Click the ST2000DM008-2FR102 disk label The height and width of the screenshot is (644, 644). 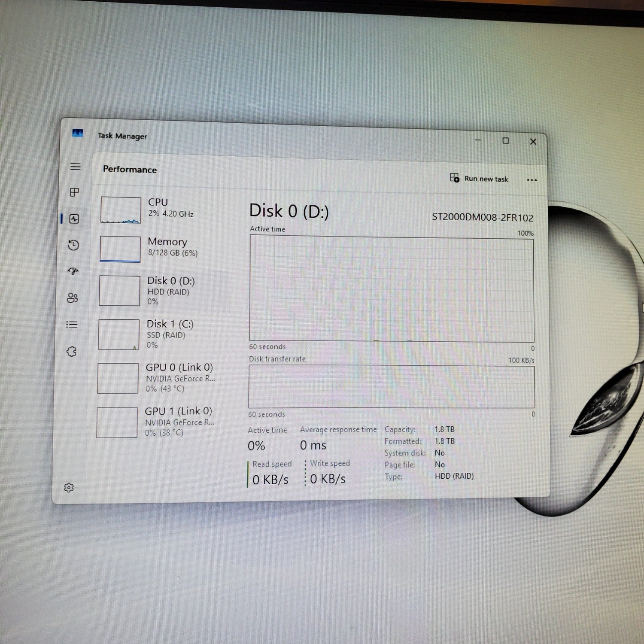pos(483,218)
